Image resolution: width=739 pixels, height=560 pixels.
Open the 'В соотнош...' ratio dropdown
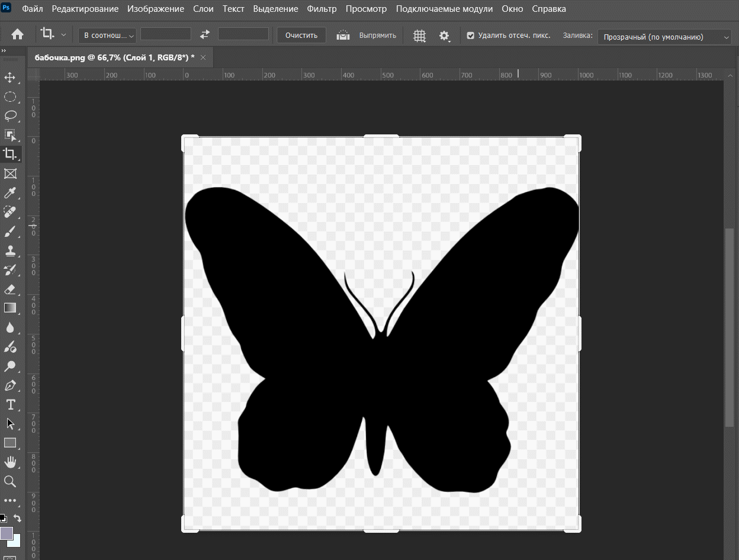click(107, 36)
